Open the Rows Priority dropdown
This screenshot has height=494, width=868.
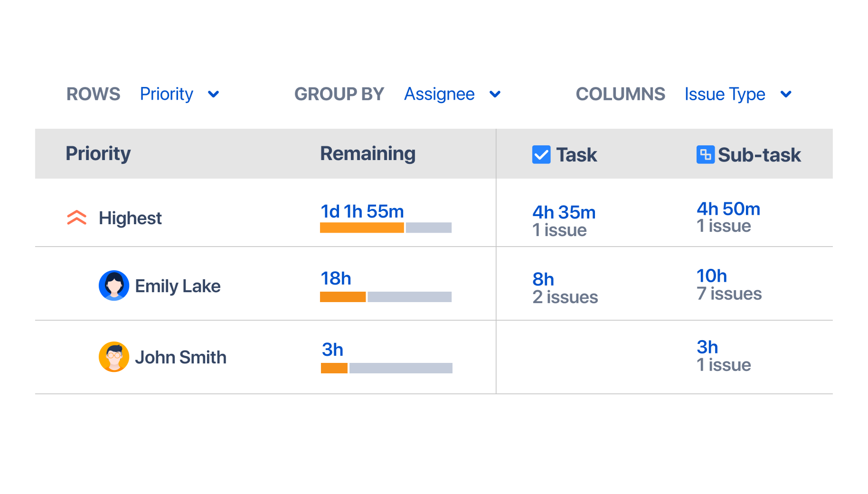coord(179,94)
